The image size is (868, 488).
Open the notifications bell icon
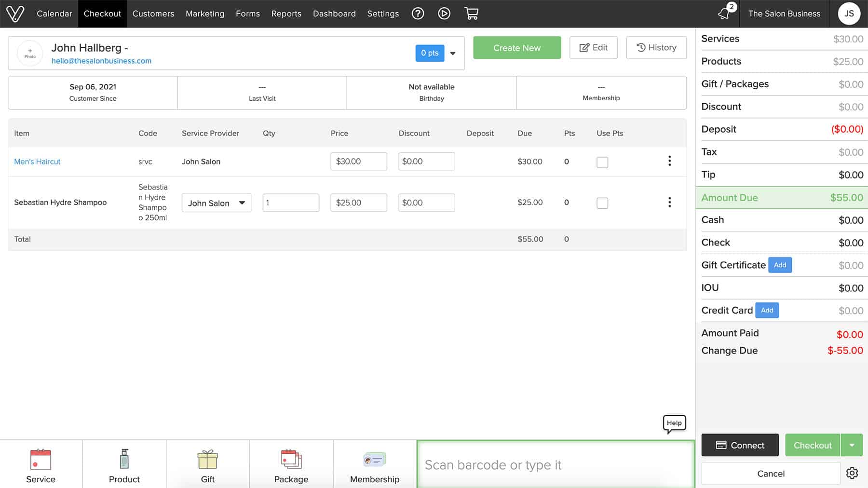point(724,14)
